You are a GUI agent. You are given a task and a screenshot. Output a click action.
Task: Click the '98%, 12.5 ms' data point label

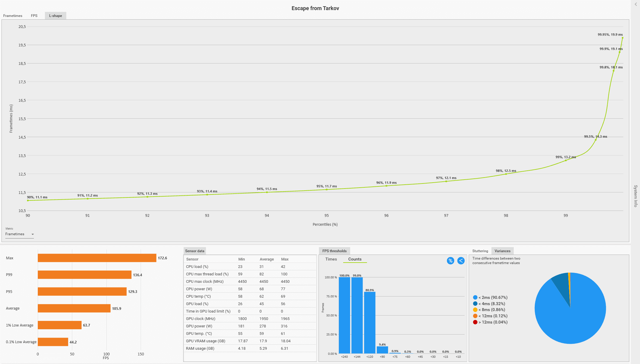pos(506,171)
